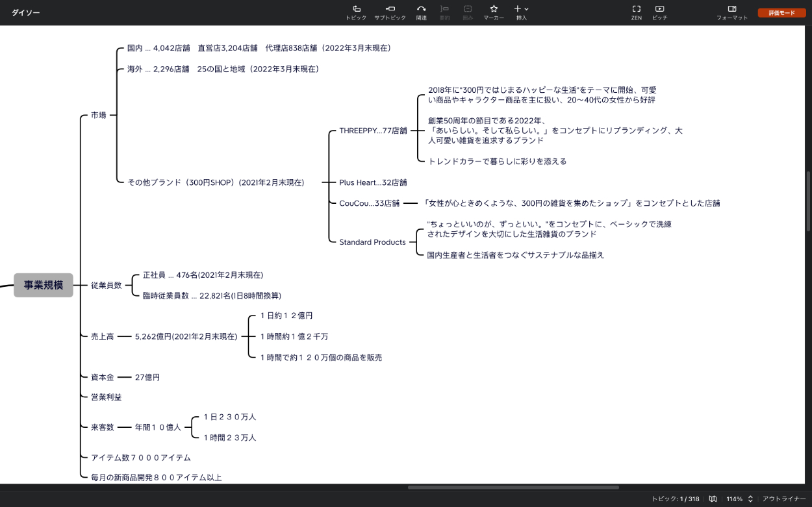Select the 売上高 topic node
The image size is (812, 507).
point(102,336)
